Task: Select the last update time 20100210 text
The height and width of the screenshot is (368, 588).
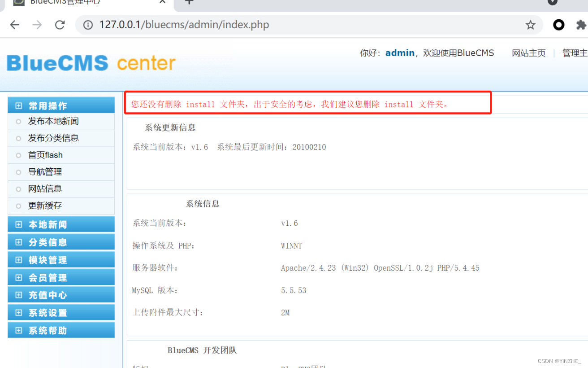Action: coord(309,147)
